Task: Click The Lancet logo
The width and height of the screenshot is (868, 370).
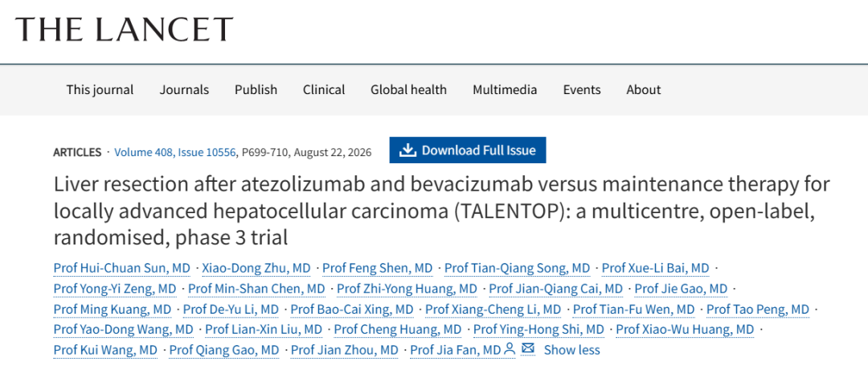Action: tap(125, 29)
